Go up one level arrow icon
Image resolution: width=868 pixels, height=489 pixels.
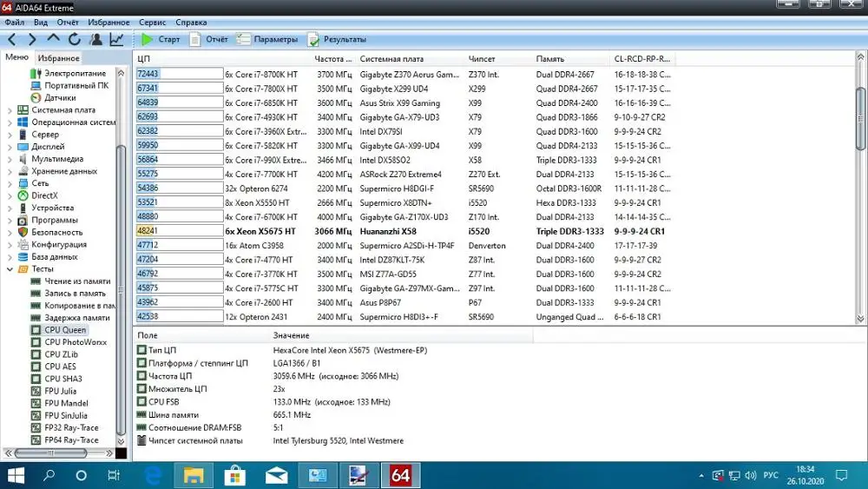[x=53, y=39]
